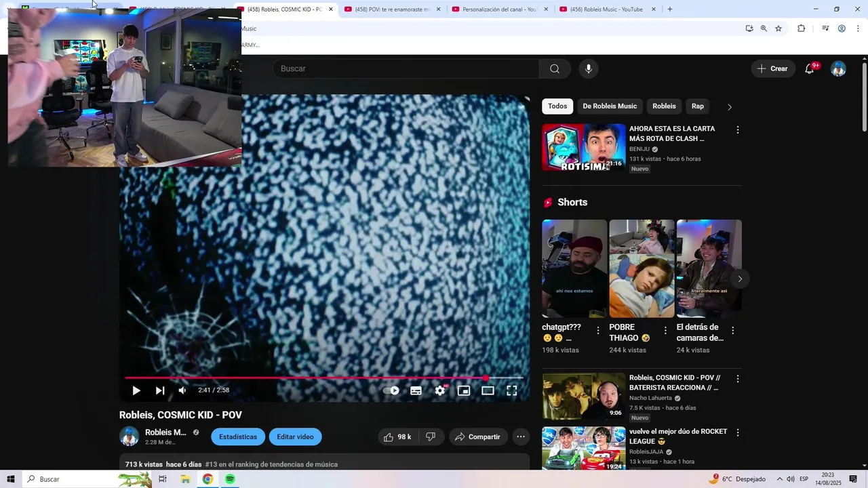Click the install app icon in address bar
The width and height of the screenshot is (868, 488).
pos(749,28)
